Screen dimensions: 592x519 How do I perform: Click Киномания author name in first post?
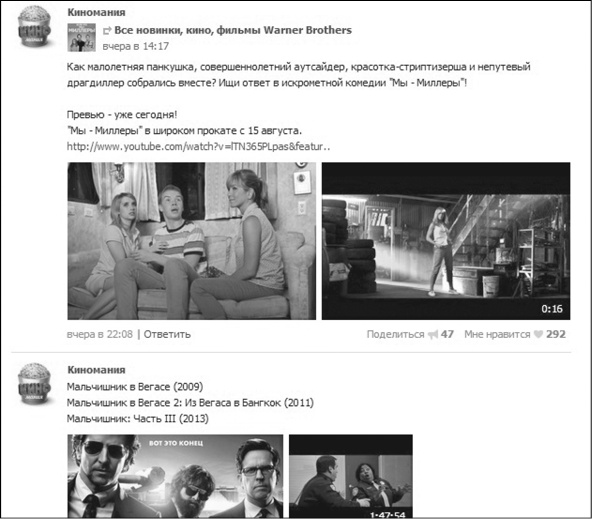coord(96,12)
